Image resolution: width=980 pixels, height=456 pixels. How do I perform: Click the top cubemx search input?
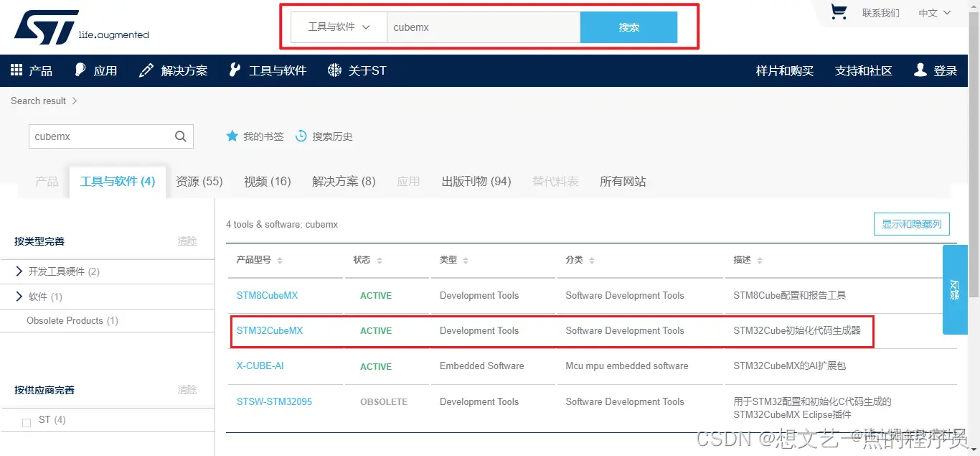point(484,27)
